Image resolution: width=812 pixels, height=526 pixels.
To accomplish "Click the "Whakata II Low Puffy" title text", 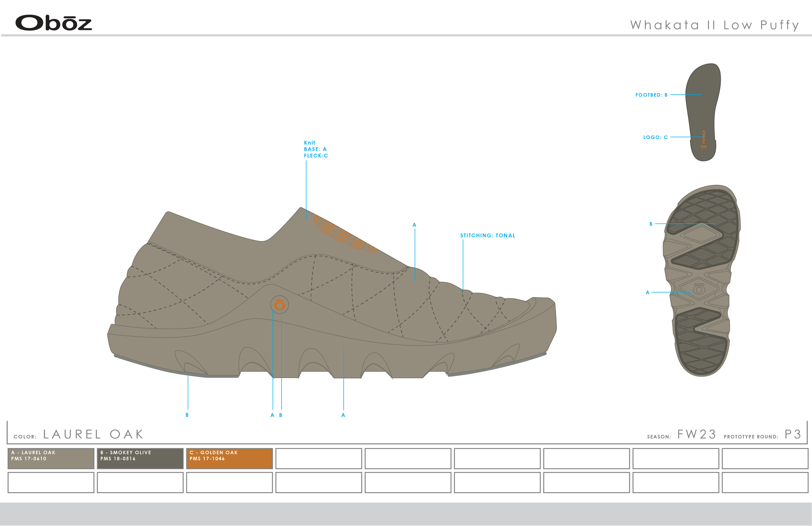I will coord(715,25).
